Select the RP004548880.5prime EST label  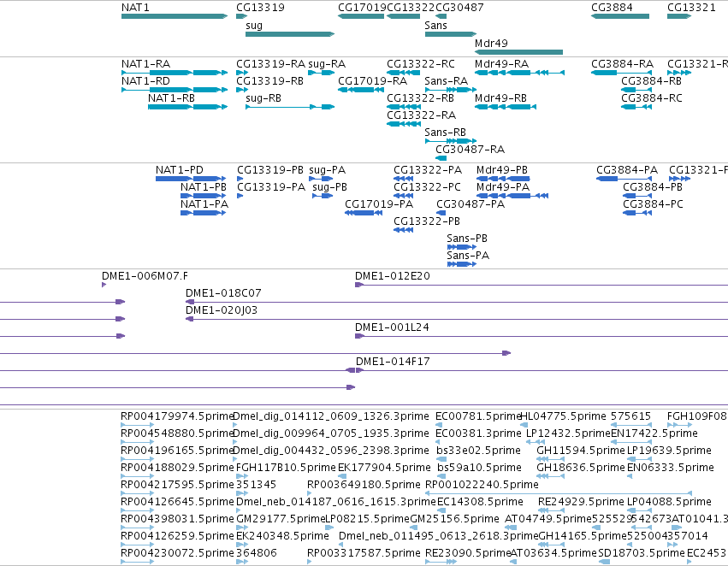(x=176, y=433)
